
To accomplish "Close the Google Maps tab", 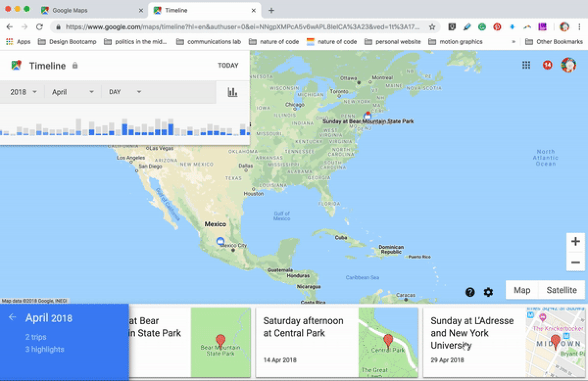I will [141, 10].
